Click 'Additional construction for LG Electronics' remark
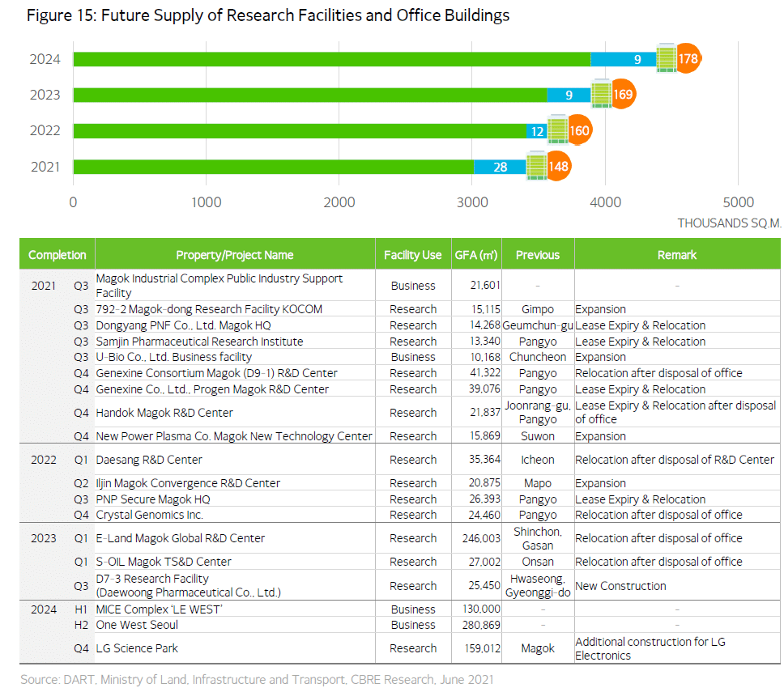This screenshot has width=784, height=692. click(x=650, y=648)
